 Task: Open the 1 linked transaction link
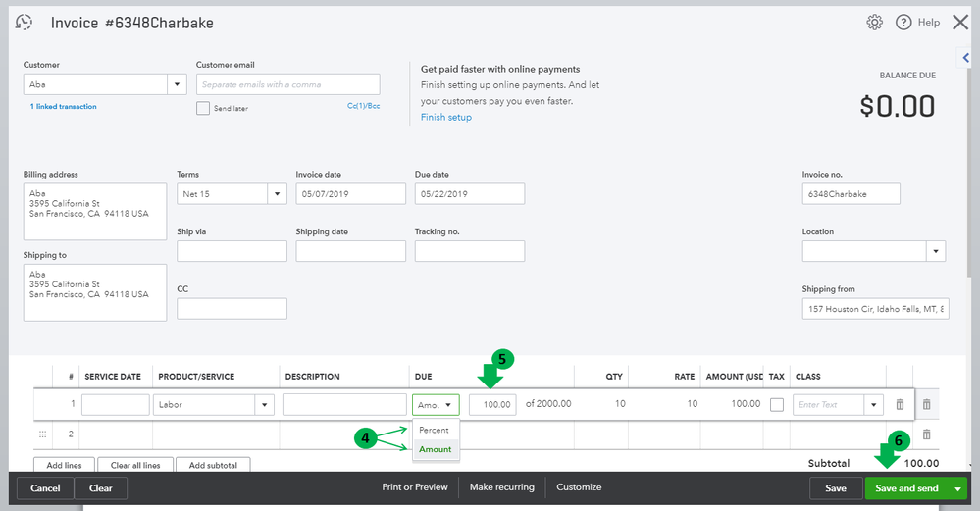pyautogui.click(x=63, y=107)
